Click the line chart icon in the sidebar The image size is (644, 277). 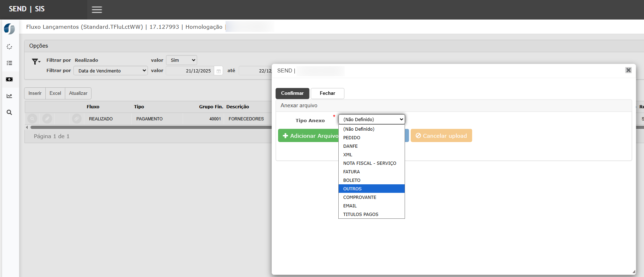(10, 96)
